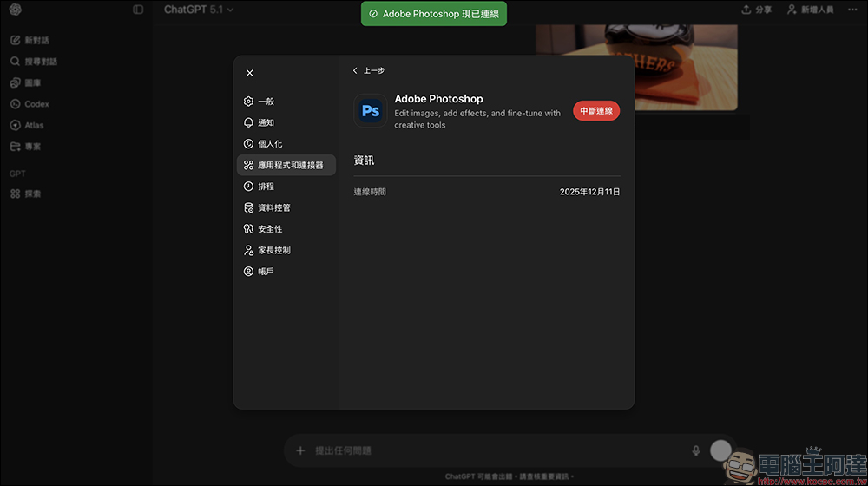Click 中斷連線 disconnect button
Viewport: 868px width, 486px height.
coord(596,111)
